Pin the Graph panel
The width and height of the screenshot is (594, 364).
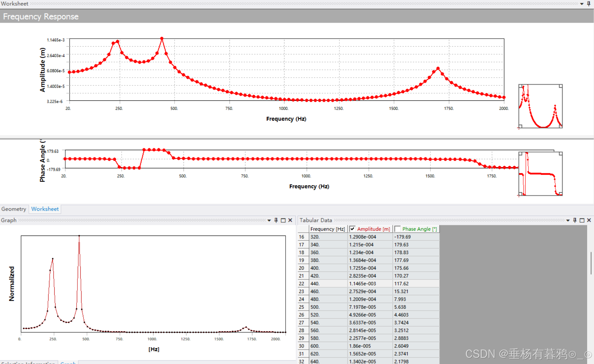[276, 220]
